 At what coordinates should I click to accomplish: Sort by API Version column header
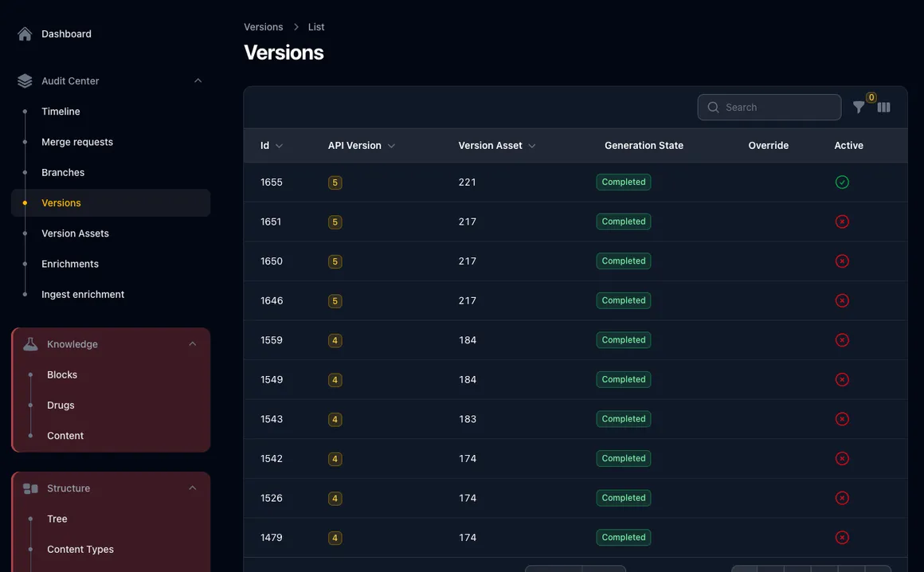(361, 146)
